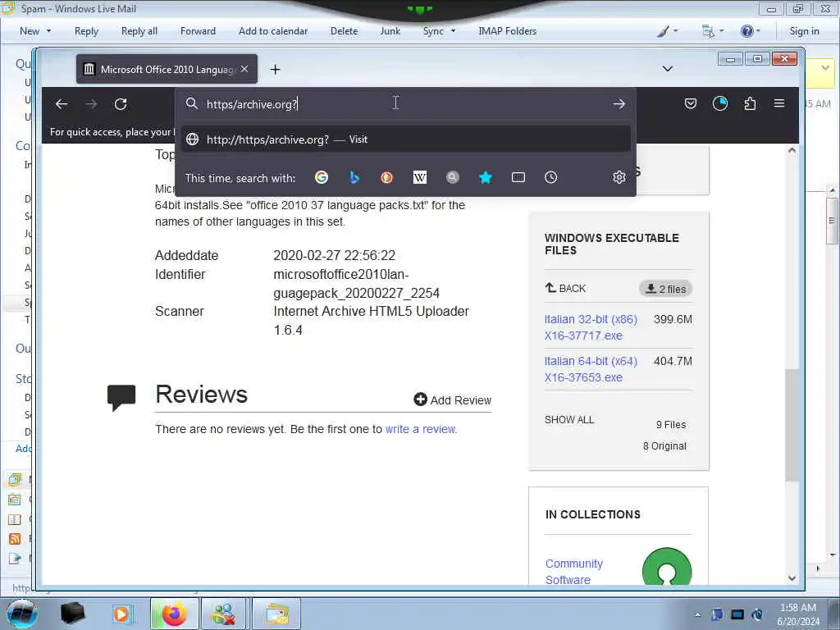Viewport: 840px width, 630px height.
Task: Click Reply all in Windows Live Mail
Action: click(139, 31)
